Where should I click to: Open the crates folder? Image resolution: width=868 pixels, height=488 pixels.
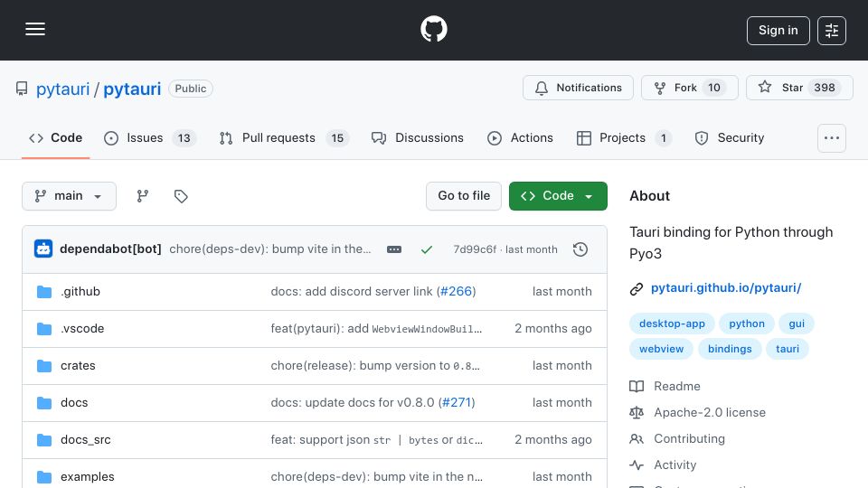[78, 366]
